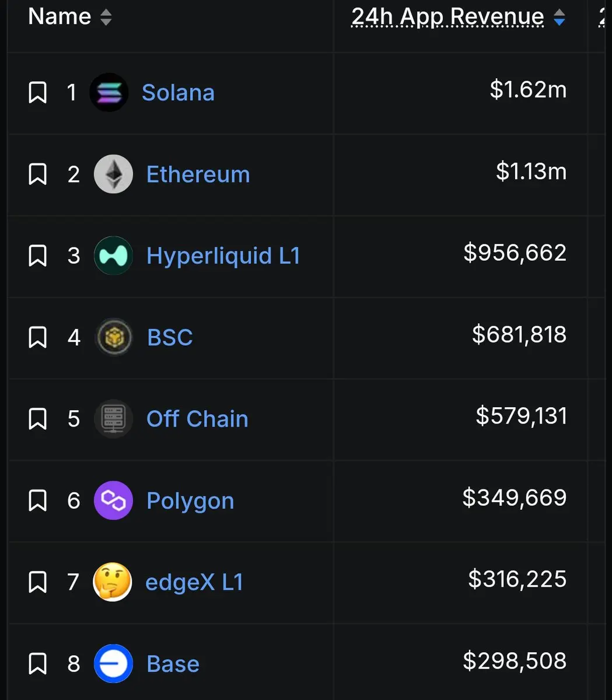
Task: Click the edgeX L1 thinking emoji icon
Action: tap(113, 582)
